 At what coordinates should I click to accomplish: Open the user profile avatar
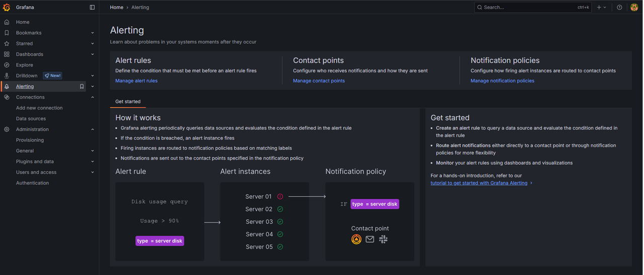(x=634, y=7)
